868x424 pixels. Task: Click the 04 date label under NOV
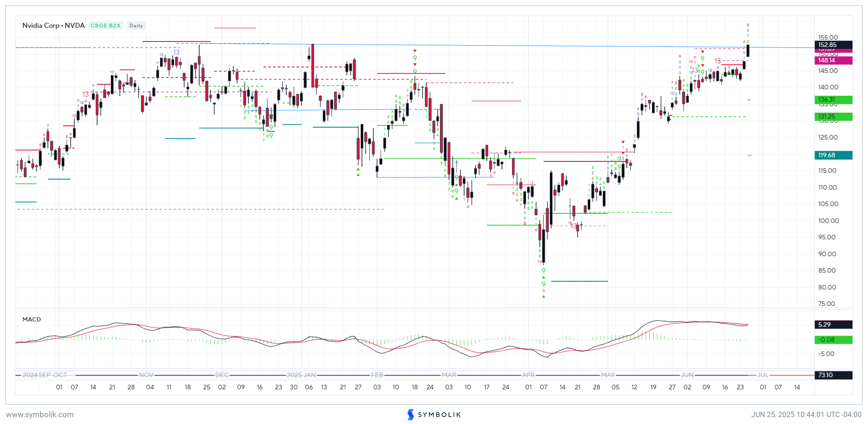[150, 387]
